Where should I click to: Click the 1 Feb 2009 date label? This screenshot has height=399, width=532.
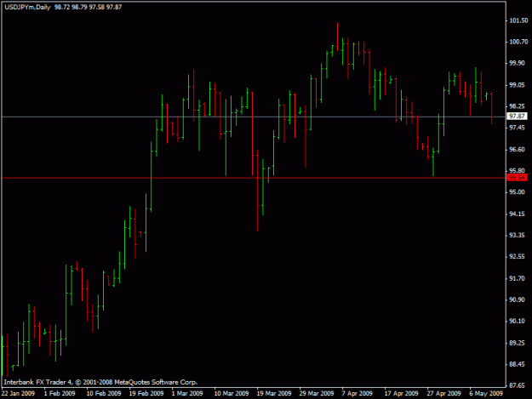click(60, 394)
